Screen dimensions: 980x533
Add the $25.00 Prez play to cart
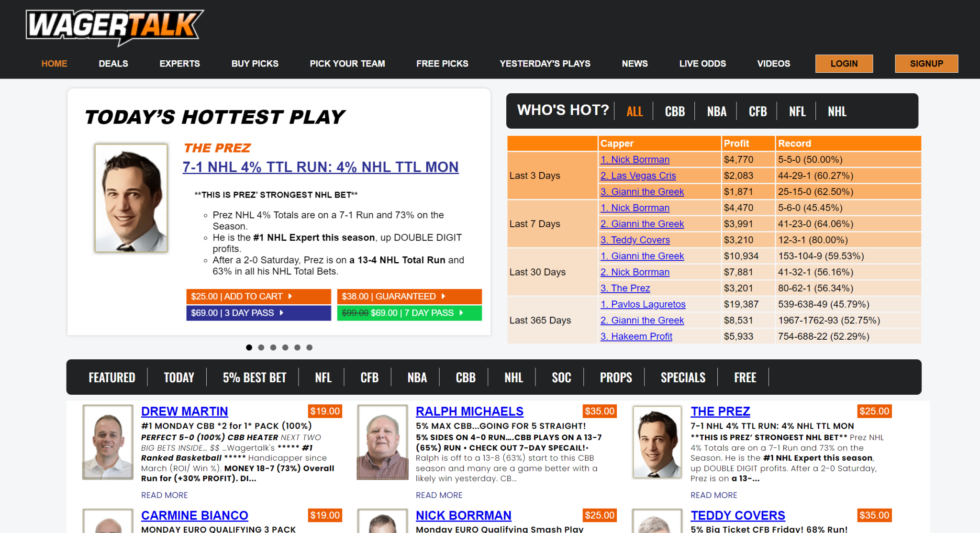point(258,296)
